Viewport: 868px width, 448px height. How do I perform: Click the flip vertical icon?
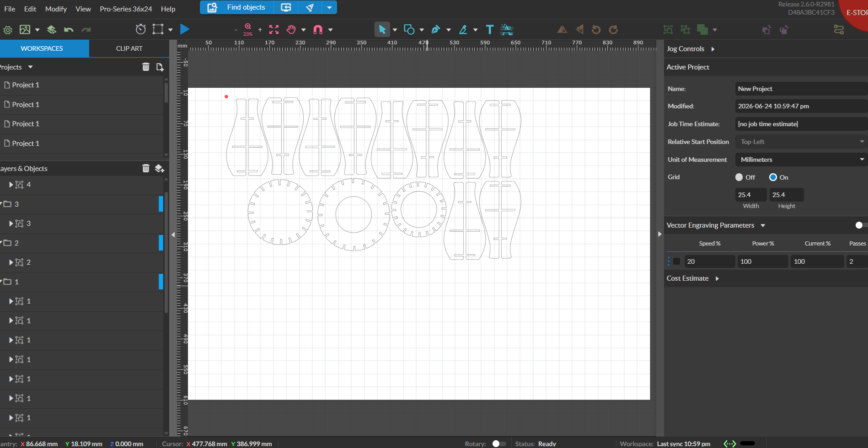(579, 30)
